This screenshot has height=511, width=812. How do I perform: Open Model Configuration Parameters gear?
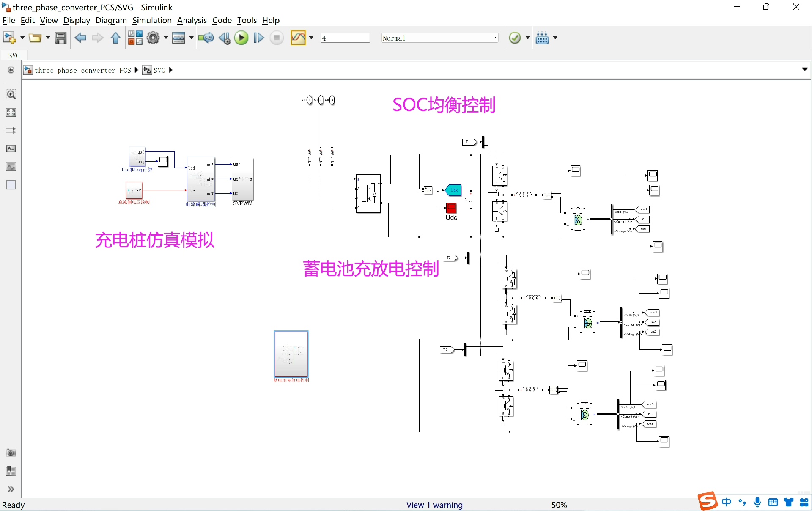click(x=153, y=38)
